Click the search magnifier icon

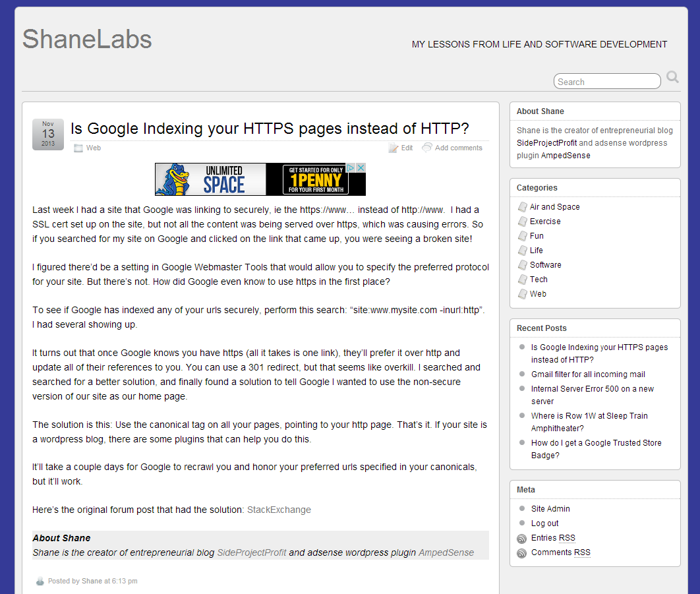[672, 77]
